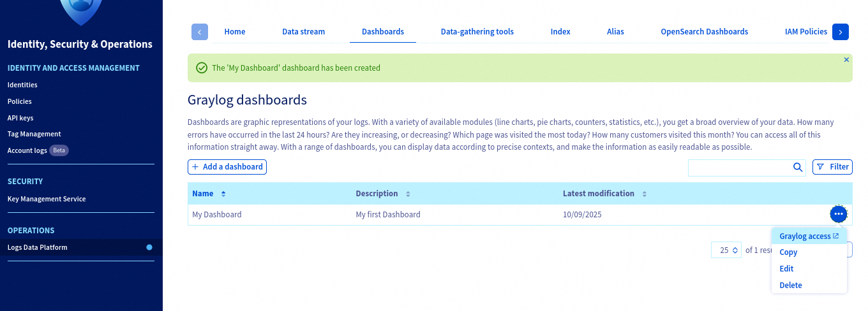Go to the Index tab
The image size is (868, 311).
click(x=560, y=31)
